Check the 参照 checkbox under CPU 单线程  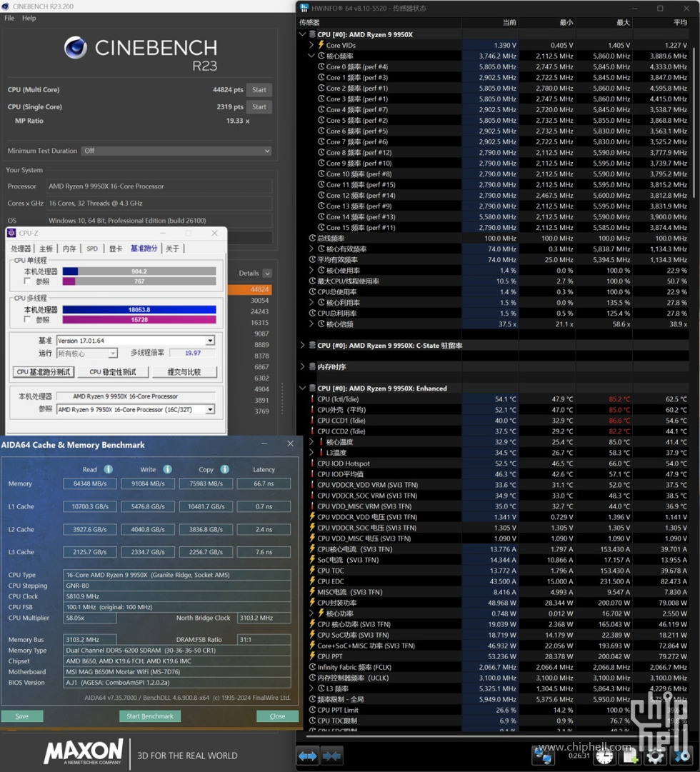click(28, 281)
